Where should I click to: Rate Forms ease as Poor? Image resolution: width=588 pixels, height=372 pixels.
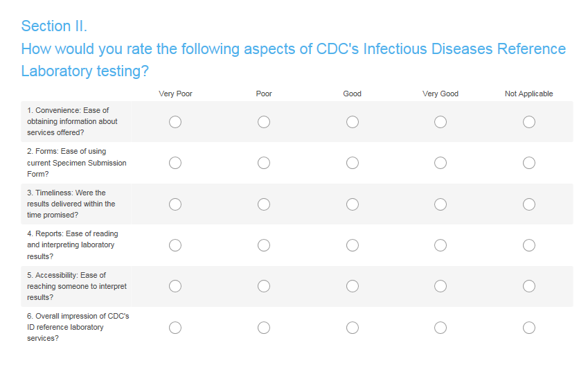(x=264, y=163)
